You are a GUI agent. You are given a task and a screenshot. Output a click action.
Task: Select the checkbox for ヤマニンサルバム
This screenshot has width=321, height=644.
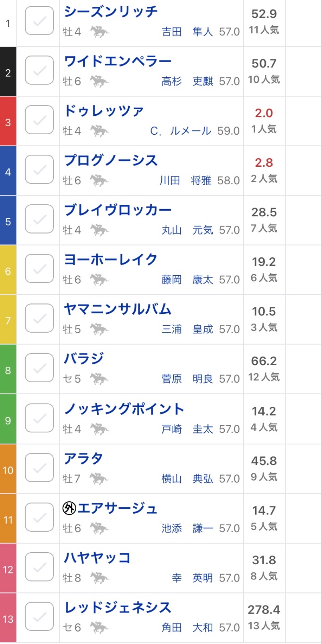pyautogui.click(x=39, y=319)
